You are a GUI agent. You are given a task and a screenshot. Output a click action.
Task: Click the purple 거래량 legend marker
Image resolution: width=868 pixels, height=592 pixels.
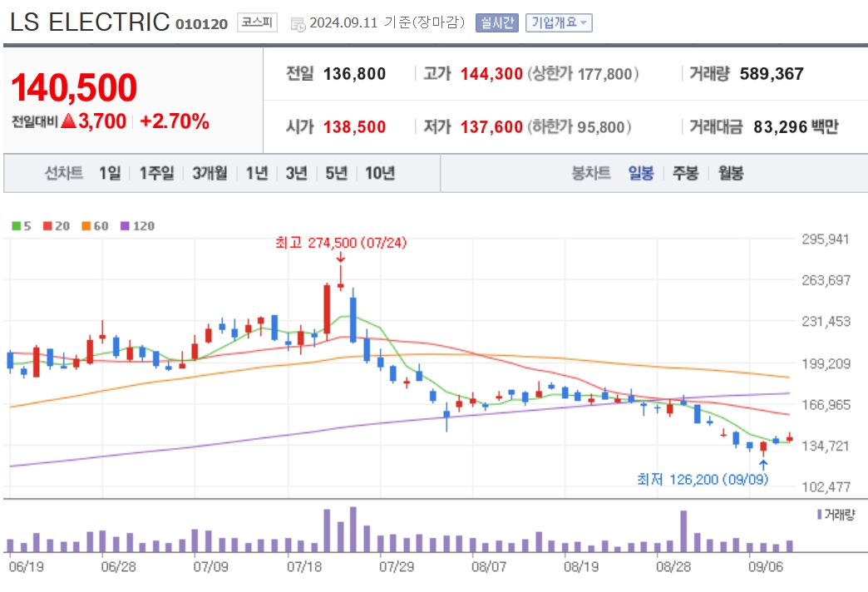819,515
